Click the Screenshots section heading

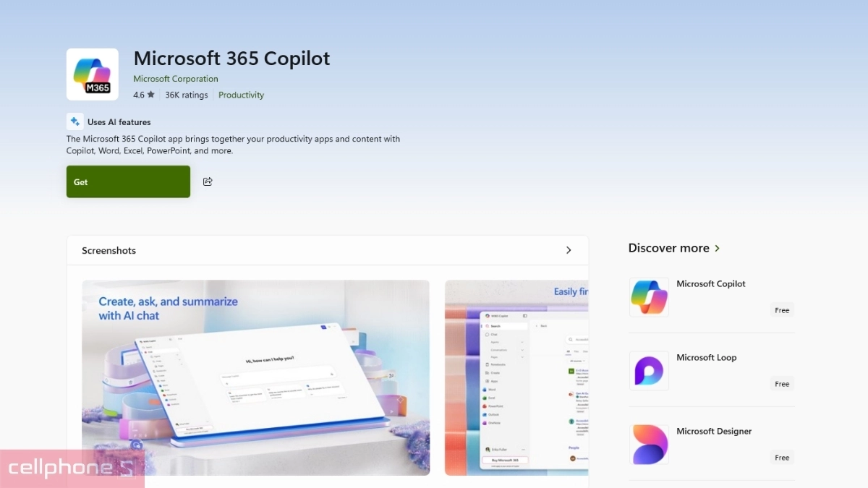tap(109, 251)
